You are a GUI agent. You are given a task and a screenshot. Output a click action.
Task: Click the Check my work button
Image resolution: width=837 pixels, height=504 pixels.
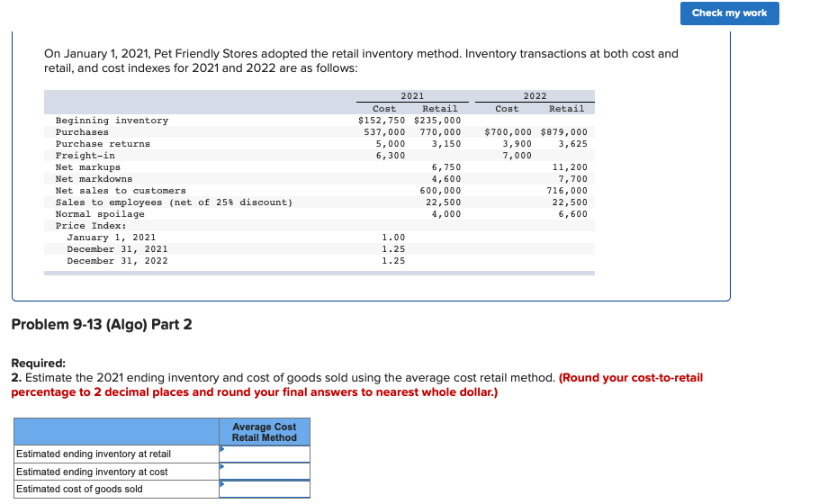pyautogui.click(x=729, y=13)
